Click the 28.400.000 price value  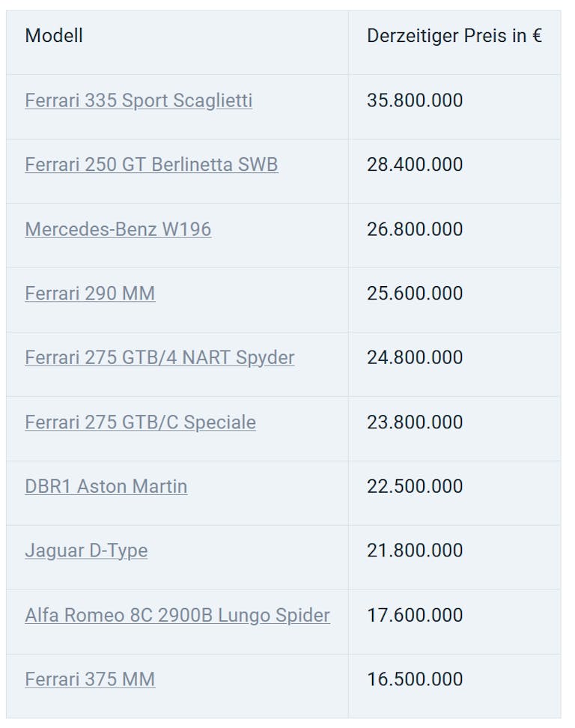(x=415, y=165)
